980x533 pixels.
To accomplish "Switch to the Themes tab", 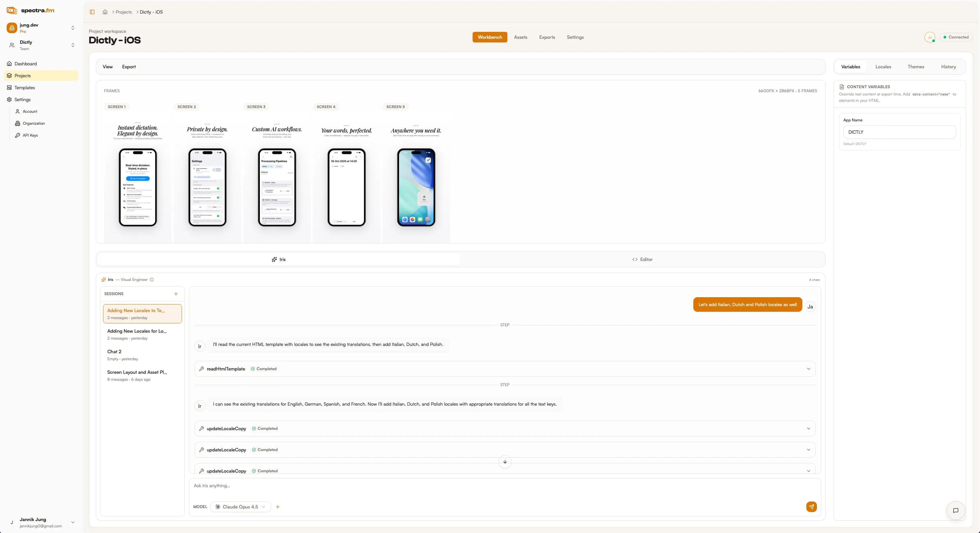I will point(916,67).
